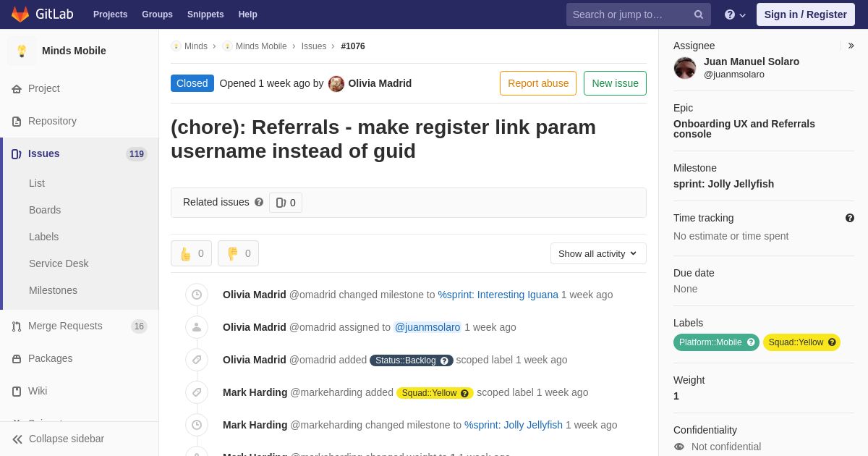Click the Status::Backlog label help icon
Image resolution: width=868 pixels, height=456 pixels.
[x=445, y=360]
